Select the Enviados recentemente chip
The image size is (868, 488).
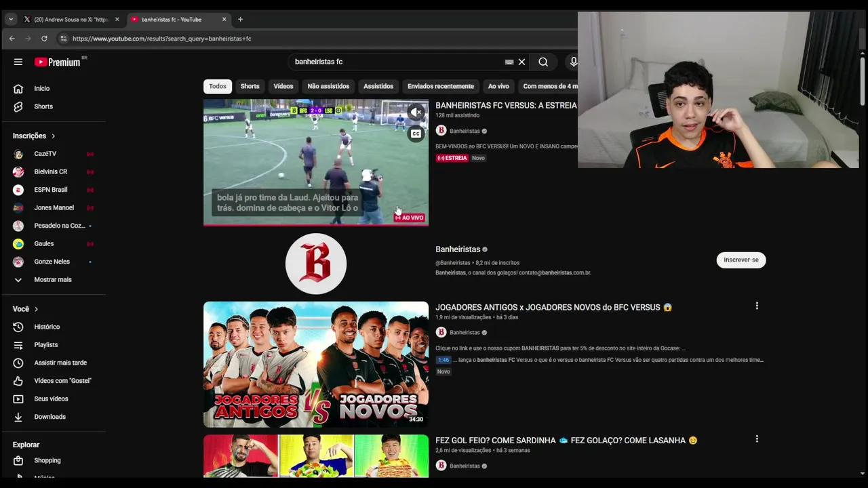[441, 86]
